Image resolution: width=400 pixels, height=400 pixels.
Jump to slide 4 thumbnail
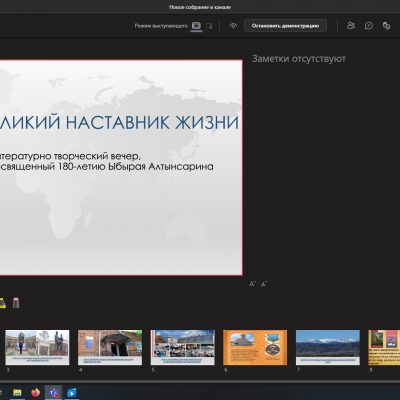(110, 348)
